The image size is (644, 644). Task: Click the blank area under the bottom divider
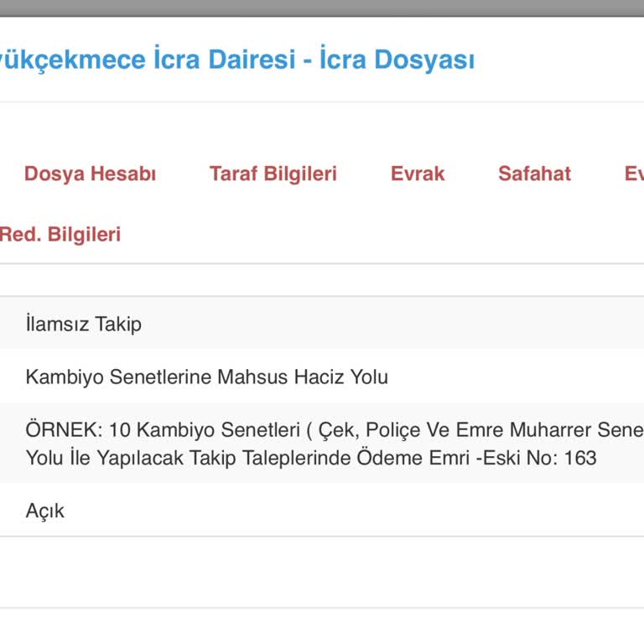click(322, 626)
